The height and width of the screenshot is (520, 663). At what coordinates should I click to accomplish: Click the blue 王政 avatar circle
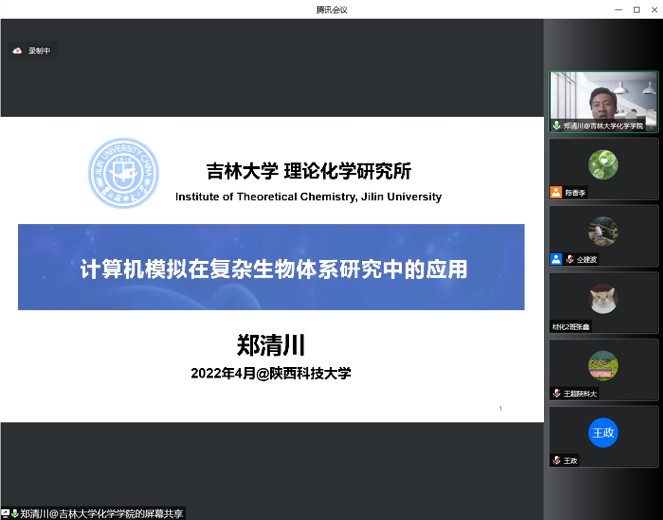[603, 432]
